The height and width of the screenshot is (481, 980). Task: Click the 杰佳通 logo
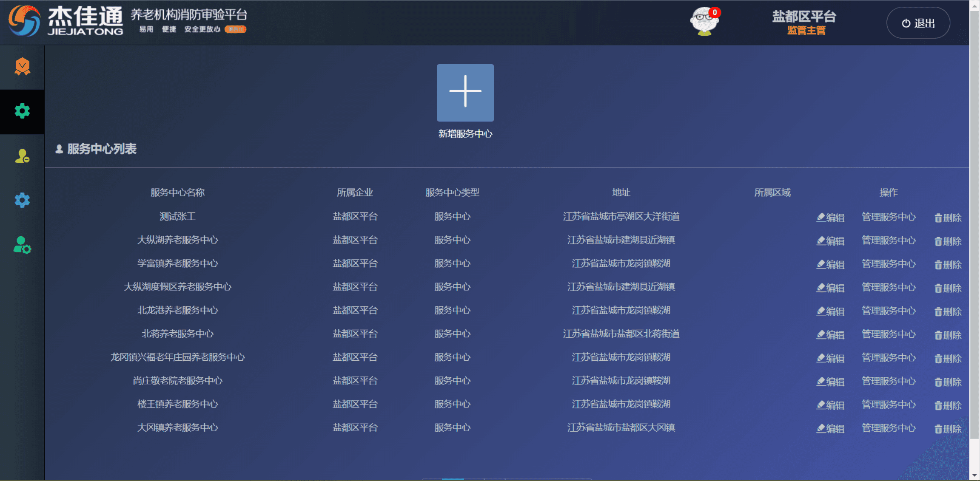point(66,21)
